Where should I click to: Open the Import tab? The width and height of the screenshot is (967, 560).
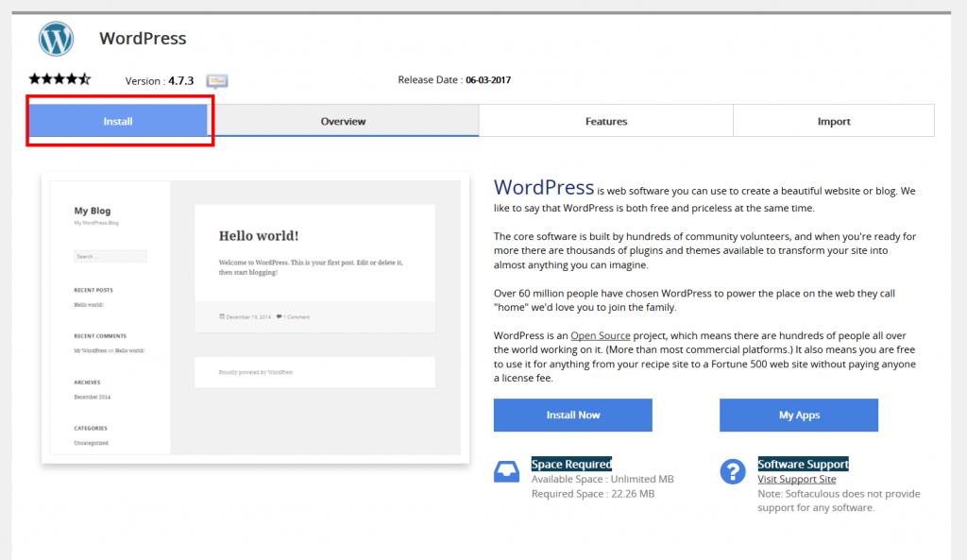834,121
